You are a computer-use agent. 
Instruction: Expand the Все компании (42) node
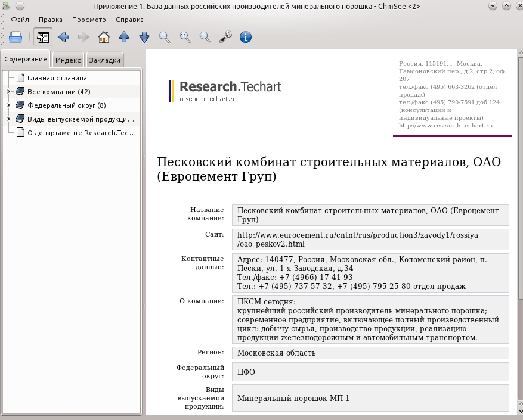(x=9, y=91)
